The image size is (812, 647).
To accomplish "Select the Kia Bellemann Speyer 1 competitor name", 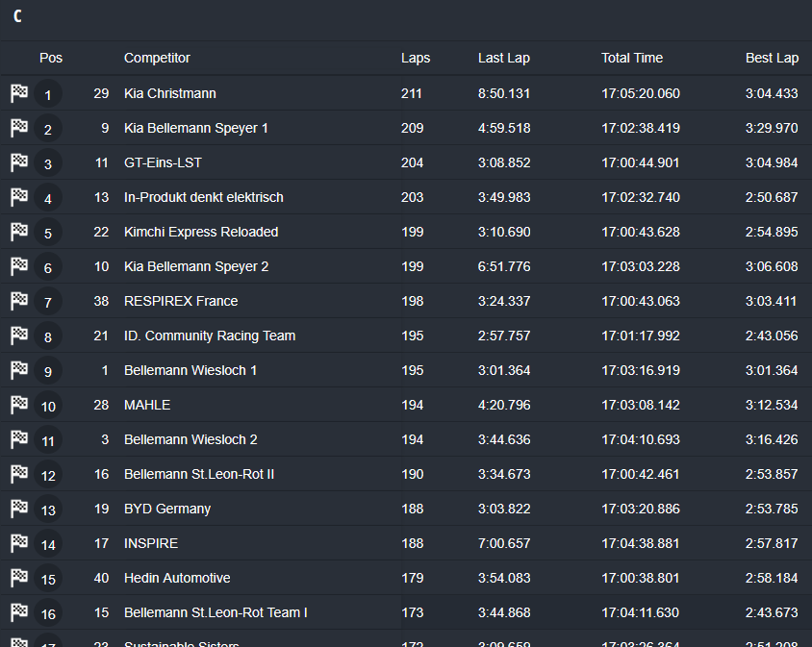I will click(196, 128).
